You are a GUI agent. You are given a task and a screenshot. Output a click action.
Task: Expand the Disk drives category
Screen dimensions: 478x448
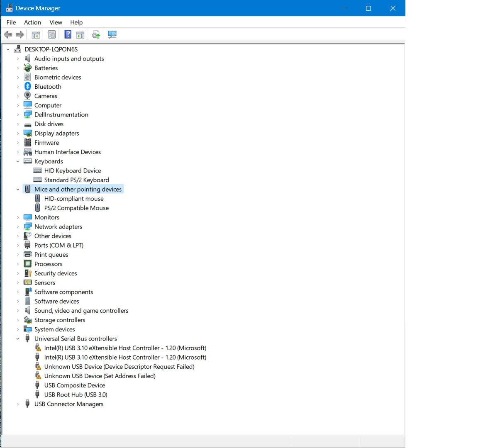tap(18, 124)
